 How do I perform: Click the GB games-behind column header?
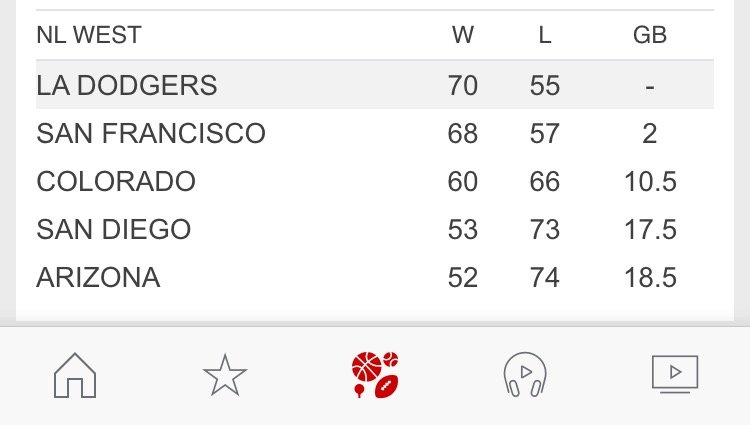pyautogui.click(x=650, y=35)
